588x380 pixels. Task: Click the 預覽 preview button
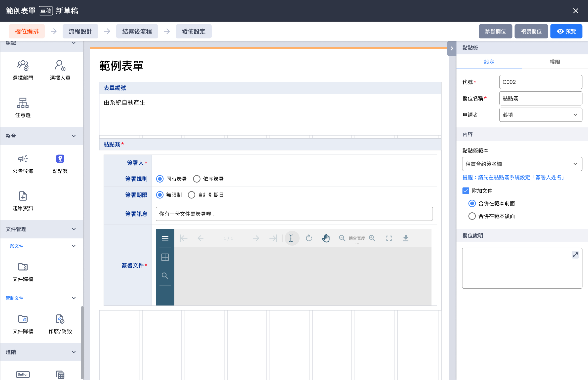point(566,31)
